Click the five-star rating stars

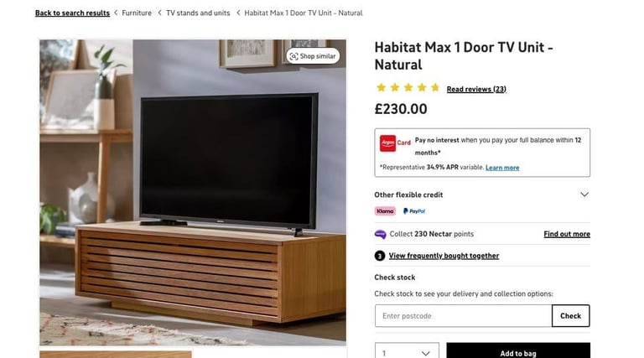pyautogui.click(x=408, y=87)
